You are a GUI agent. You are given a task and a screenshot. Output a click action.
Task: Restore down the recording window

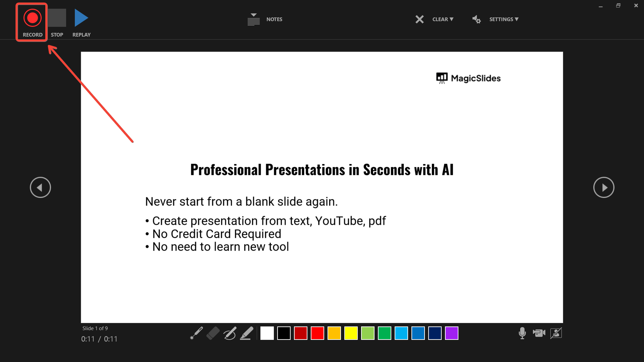point(618,6)
